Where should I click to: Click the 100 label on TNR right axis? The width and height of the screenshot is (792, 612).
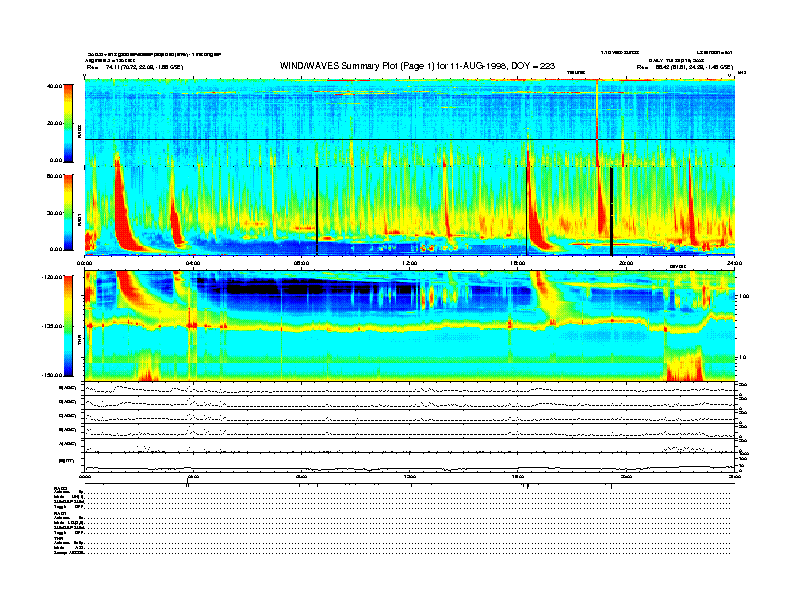743,296
